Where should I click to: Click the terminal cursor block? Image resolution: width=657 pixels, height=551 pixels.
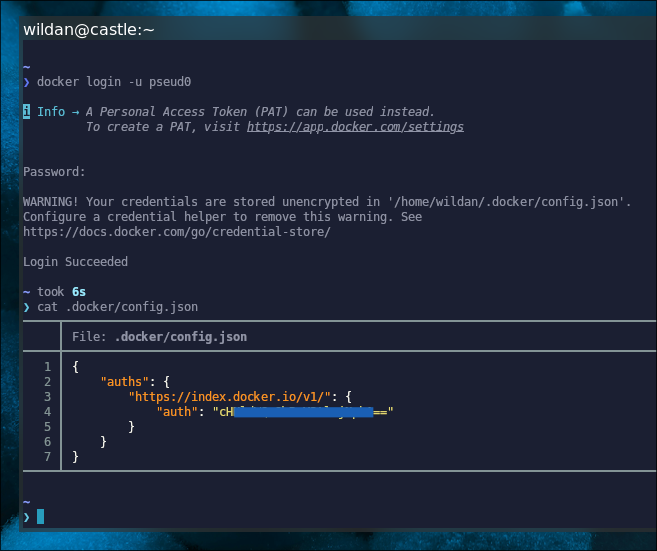click(x=41, y=517)
